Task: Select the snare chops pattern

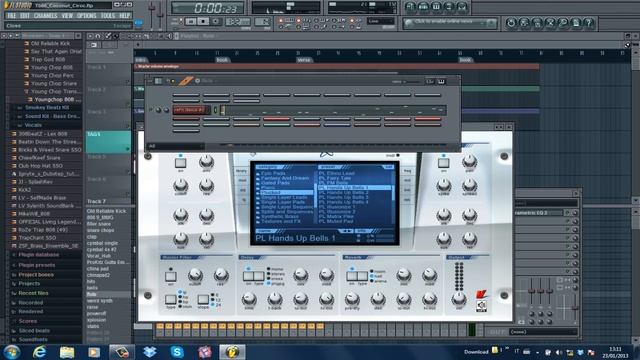Action: point(101,230)
